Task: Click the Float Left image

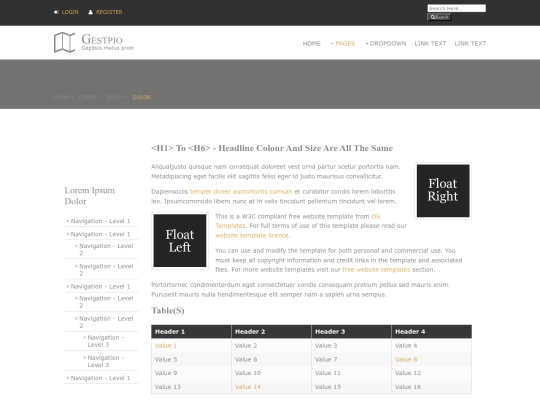Action: 180,240
